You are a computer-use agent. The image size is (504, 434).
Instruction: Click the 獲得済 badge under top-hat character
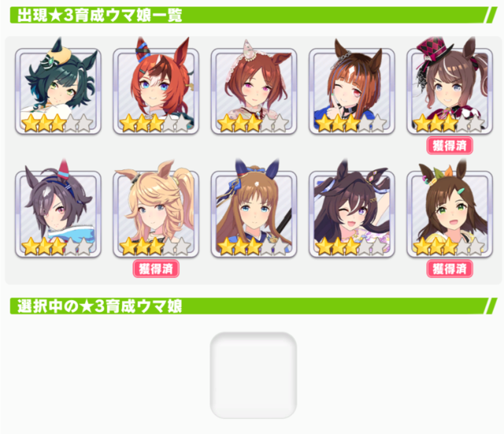pos(450,146)
